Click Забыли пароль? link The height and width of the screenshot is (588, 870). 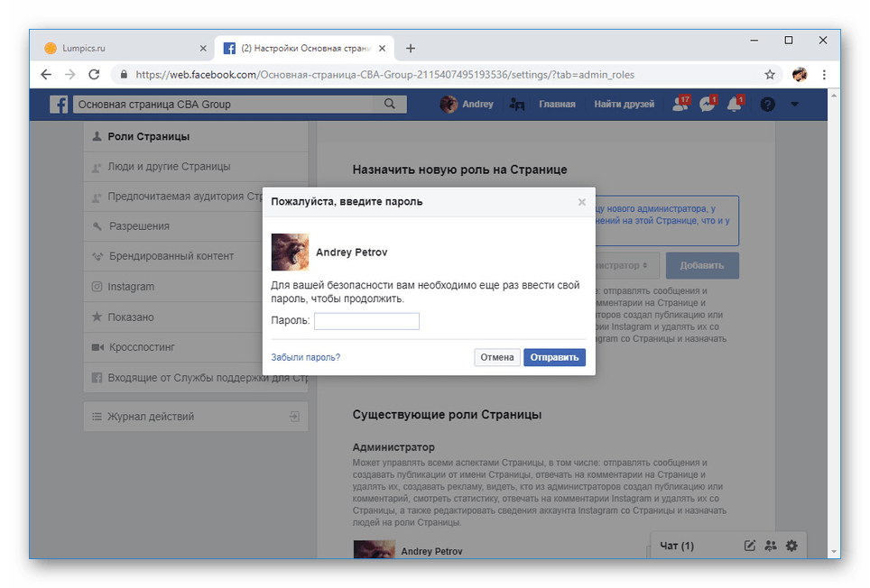305,357
